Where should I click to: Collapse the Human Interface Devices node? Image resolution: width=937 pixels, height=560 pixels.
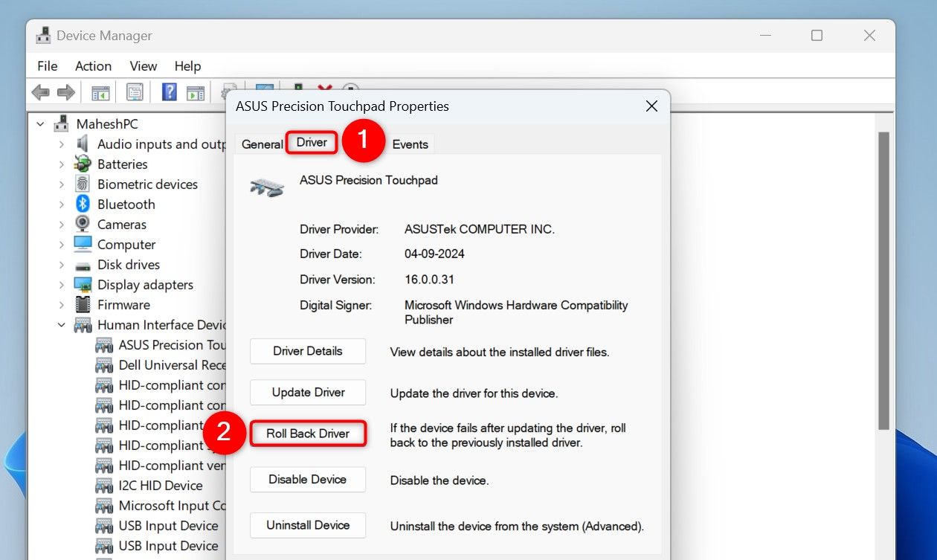62,325
